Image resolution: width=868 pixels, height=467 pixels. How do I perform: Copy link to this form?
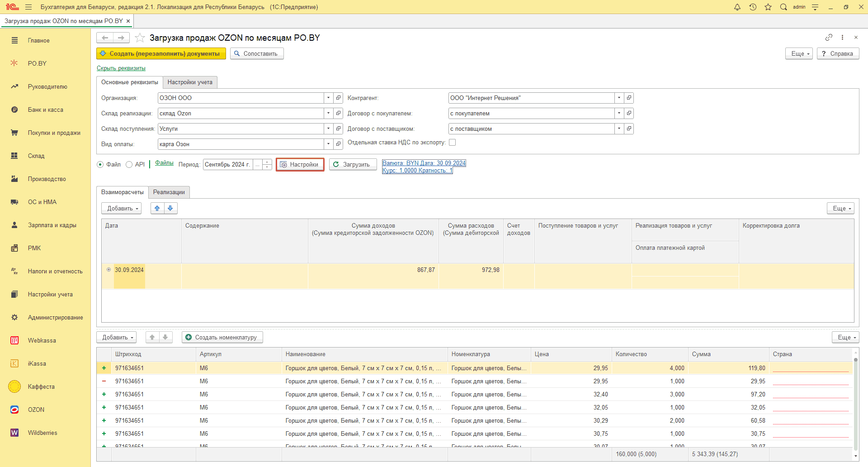point(829,37)
